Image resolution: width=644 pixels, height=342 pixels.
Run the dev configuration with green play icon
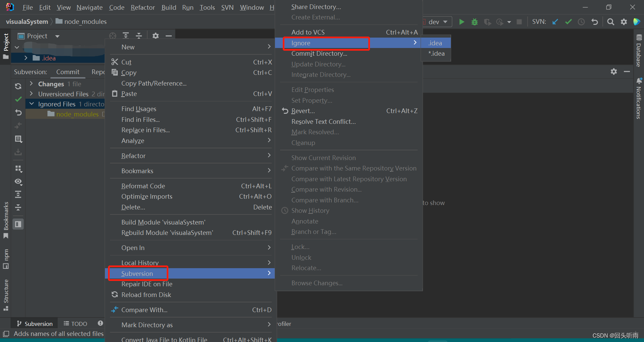tap(462, 22)
